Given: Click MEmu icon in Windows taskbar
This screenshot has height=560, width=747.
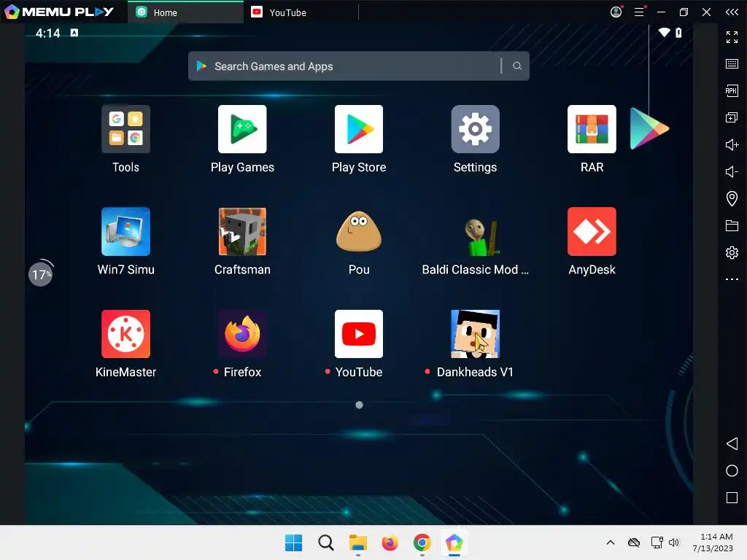Looking at the screenshot, I should (454, 542).
